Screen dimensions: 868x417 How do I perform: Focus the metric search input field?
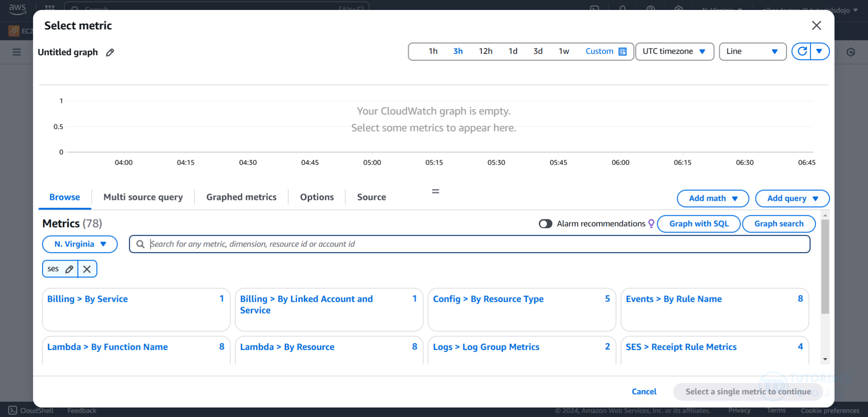click(469, 244)
